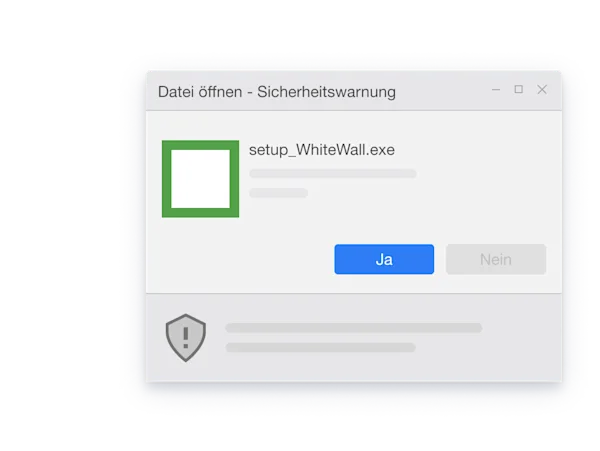Click the short placeholder line below the file name
Image resolution: width=600 pixels, height=451 pixels.
[279, 193]
